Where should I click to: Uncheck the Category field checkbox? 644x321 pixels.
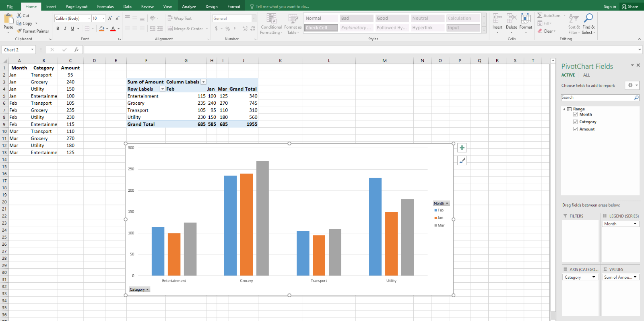pos(576,122)
